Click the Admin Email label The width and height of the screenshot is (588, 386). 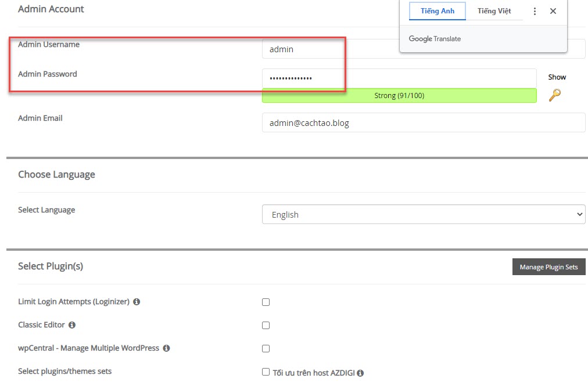pos(40,118)
